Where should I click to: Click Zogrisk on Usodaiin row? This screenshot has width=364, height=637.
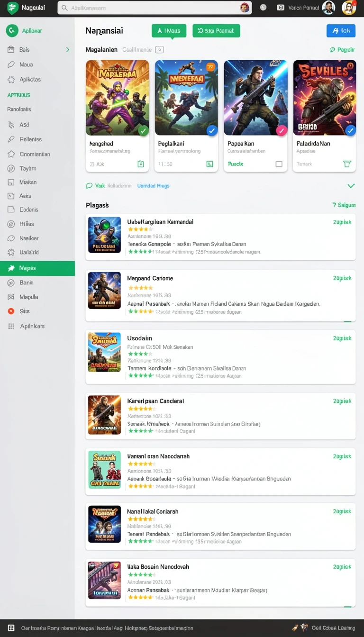(x=342, y=338)
